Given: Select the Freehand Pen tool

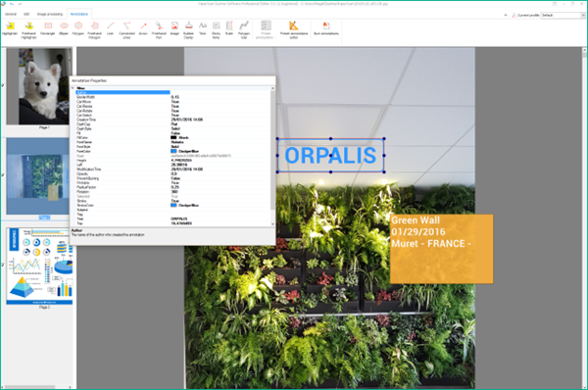Looking at the screenshot, I should (159, 29).
